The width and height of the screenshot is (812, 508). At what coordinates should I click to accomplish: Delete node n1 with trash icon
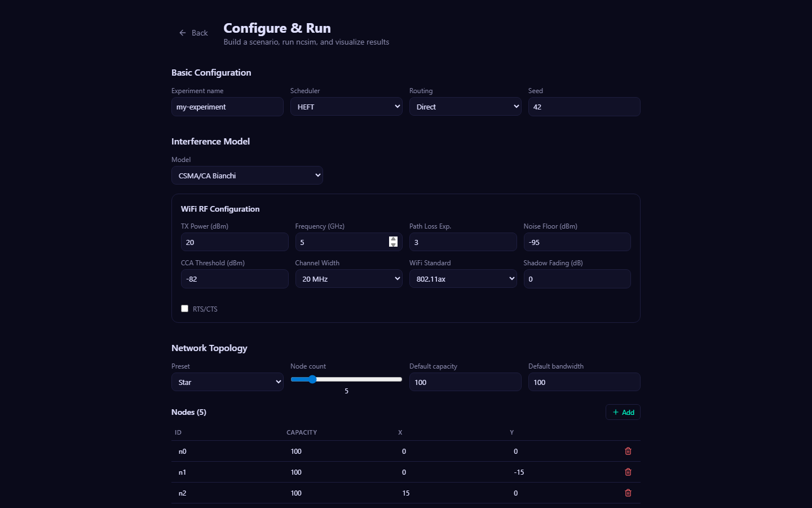tap(628, 472)
